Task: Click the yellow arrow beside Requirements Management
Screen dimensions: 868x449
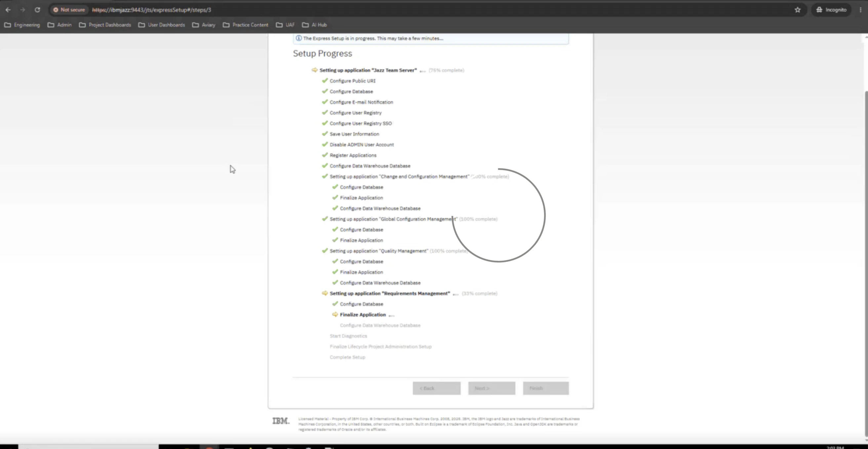Action: (325, 293)
